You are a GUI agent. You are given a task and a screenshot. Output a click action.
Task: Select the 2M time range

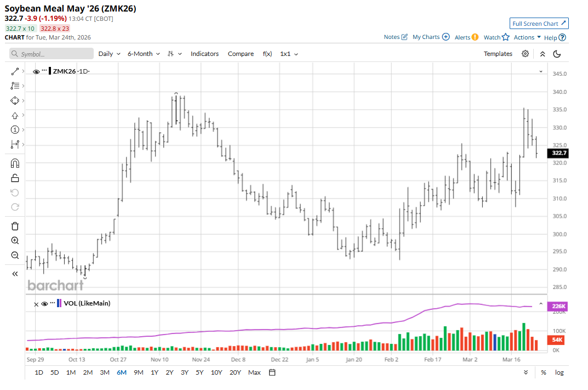click(88, 373)
